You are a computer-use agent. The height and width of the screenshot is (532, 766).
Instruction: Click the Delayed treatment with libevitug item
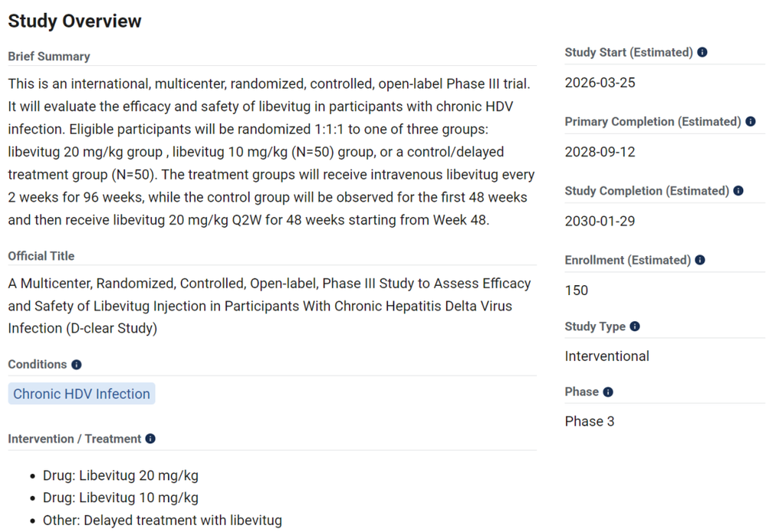tap(163, 521)
